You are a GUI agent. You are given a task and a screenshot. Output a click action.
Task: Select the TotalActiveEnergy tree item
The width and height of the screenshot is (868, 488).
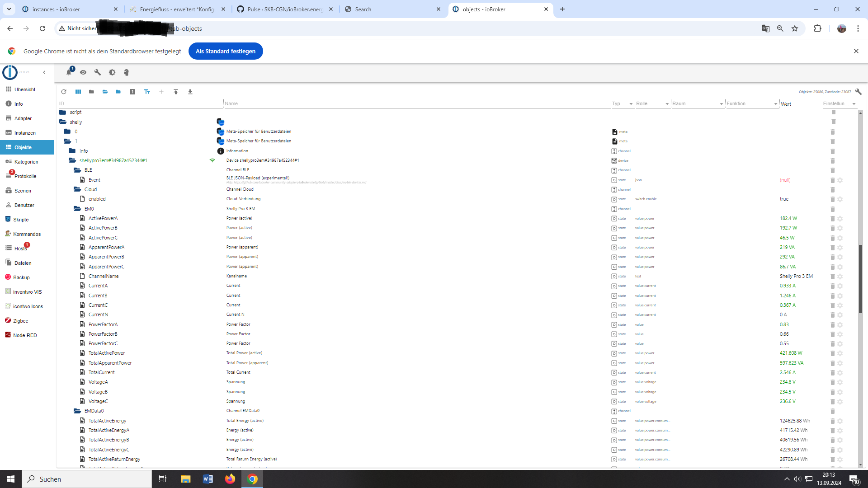point(107,421)
